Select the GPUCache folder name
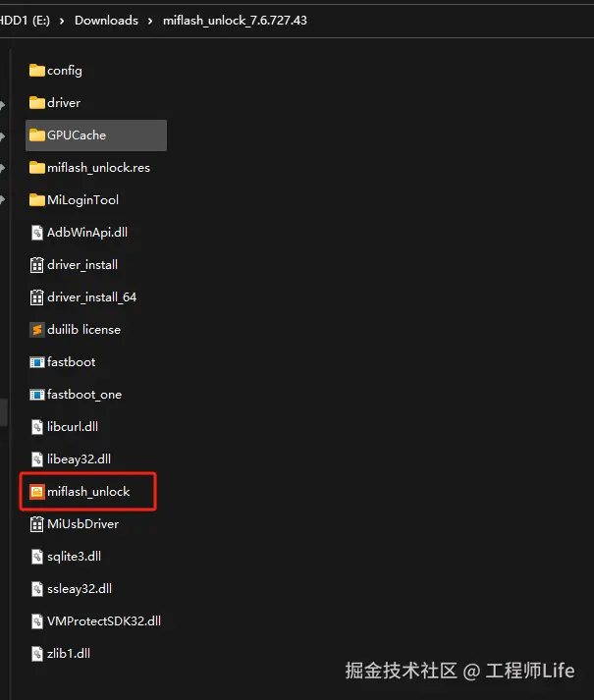Image resolution: width=594 pixels, height=700 pixels. (77, 135)
